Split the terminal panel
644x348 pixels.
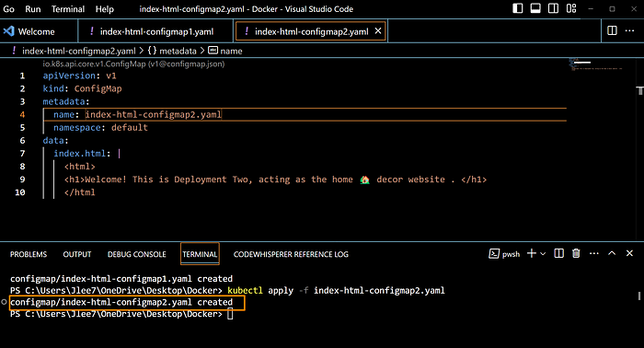point(559,253)
